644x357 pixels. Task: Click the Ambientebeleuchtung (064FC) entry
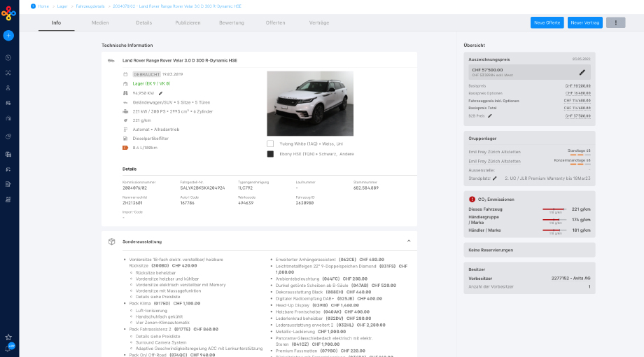[x=321, y=279]
